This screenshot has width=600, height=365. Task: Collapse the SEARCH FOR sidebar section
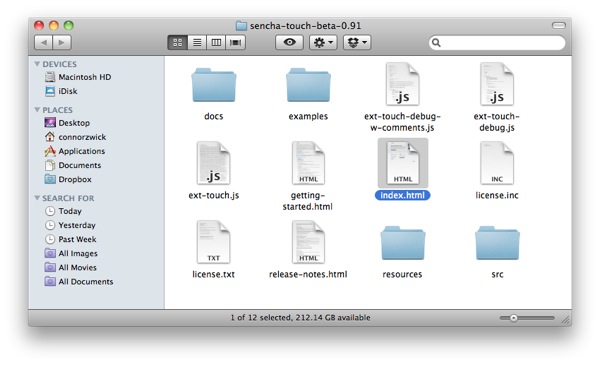[x=37, y=198]
